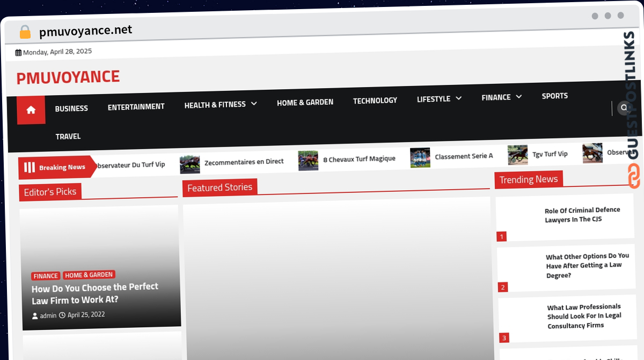Open the Sports menu item
644x360 pixels.
click(554, 96)
